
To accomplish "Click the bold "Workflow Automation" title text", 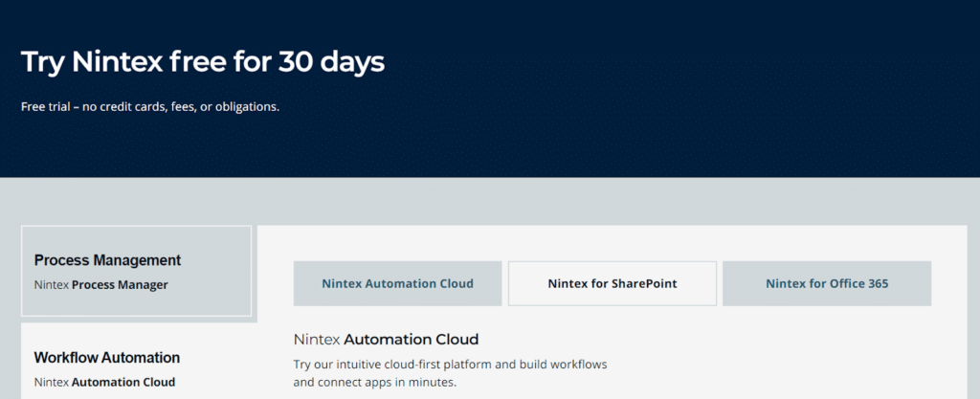I will [x=107, y=358].
